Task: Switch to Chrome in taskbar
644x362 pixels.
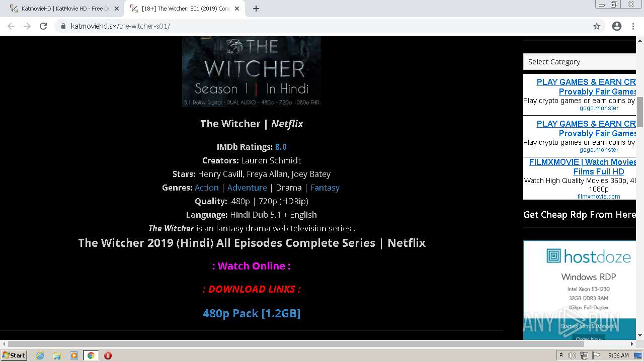Action: tap(91, 355)
